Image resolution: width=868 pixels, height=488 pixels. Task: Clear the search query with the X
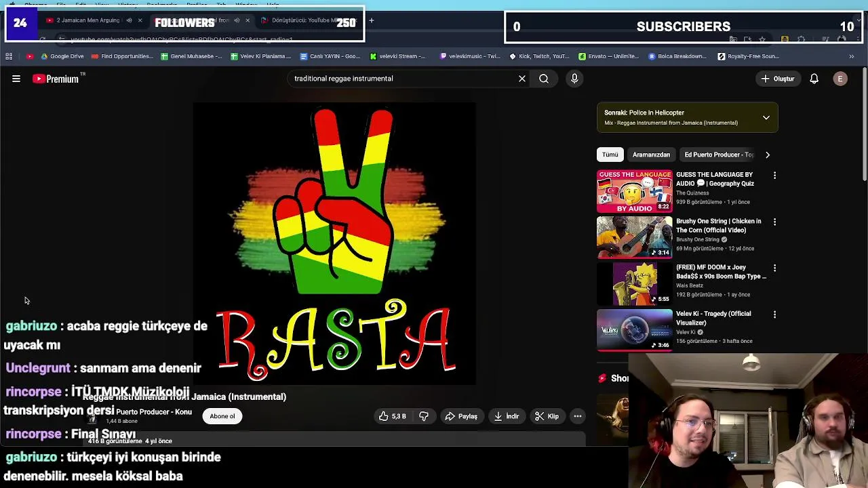pos(522,79)
